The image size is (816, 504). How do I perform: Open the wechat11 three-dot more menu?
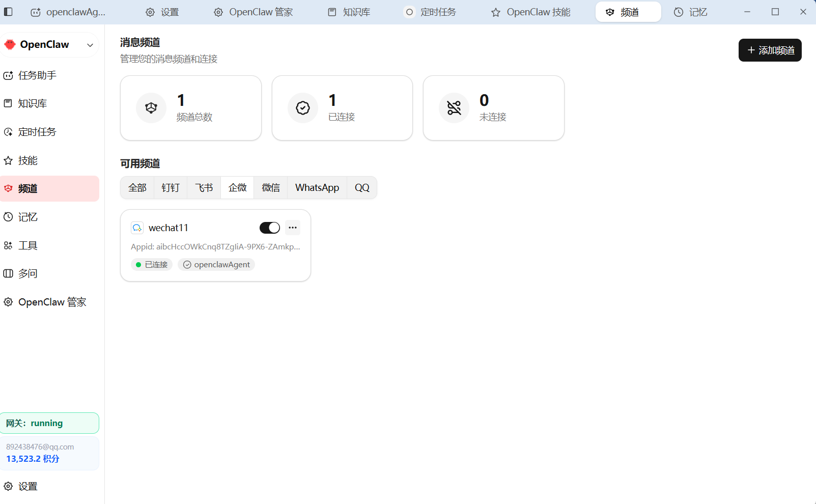click(293, 228)
